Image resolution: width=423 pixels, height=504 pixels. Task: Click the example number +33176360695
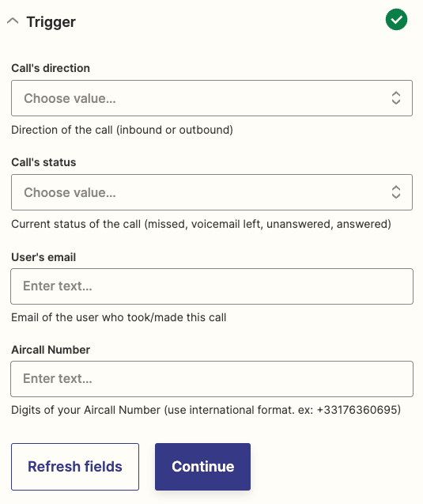point(357,410)
